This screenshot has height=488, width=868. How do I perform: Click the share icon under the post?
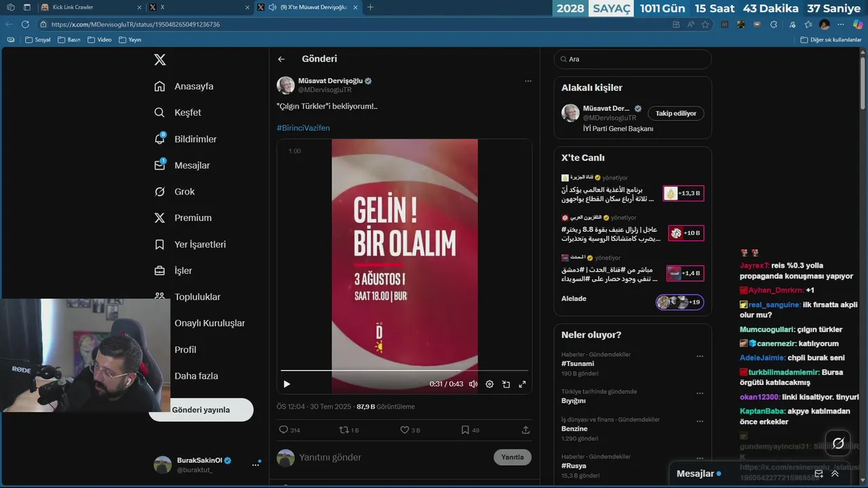tap(526, 430)
